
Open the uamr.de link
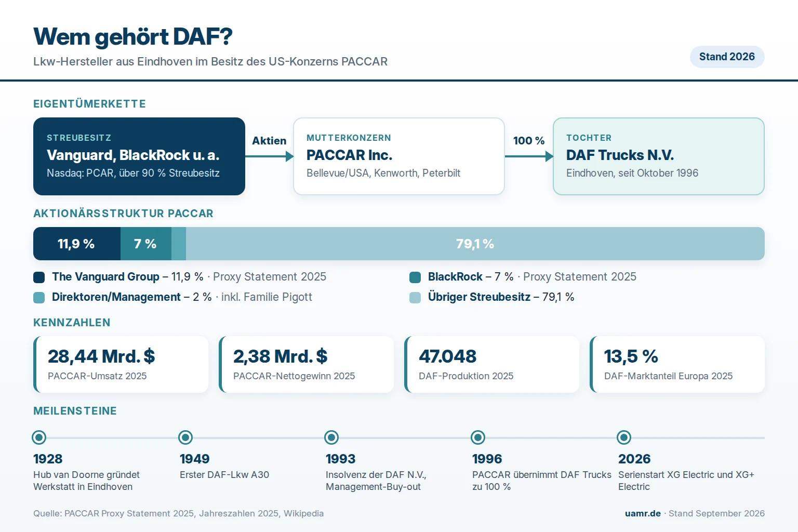pyautogui.click(x=643, y=513)
